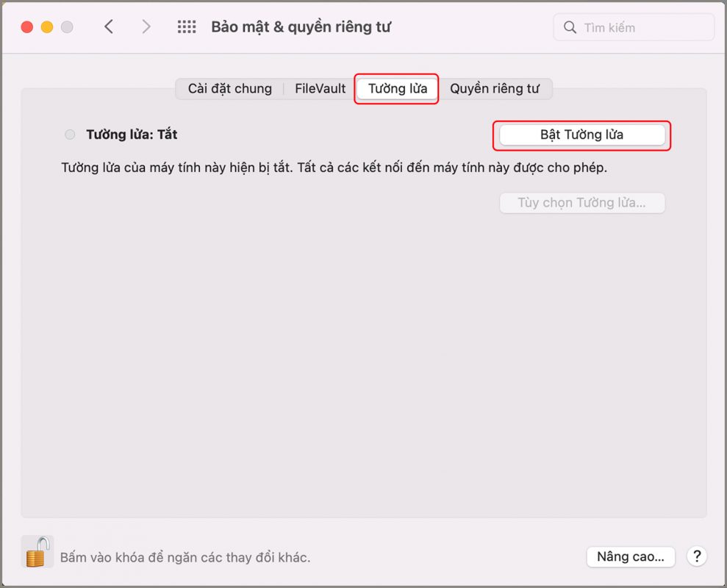The width and height of the screenshot is (727, 588).
Task: Open the FileVault tab
Action: pyautogui.click(x=320, y=89)
